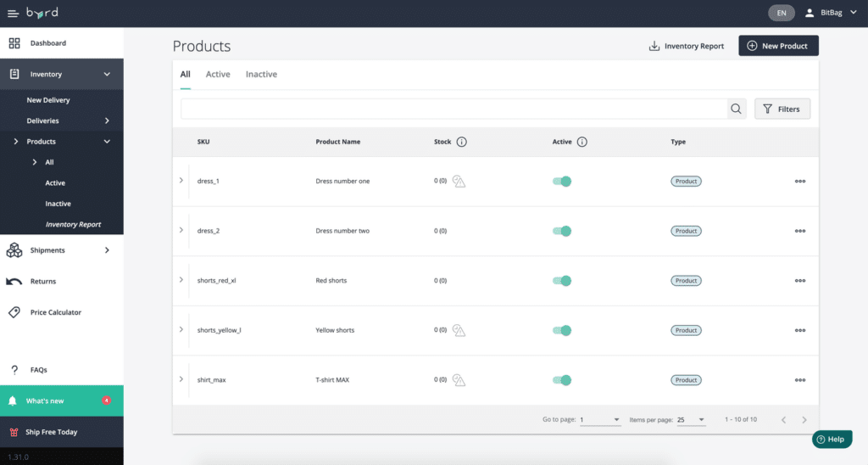Click the SKU column header
The width and height of the screenshot is (868, 465).
203,142
